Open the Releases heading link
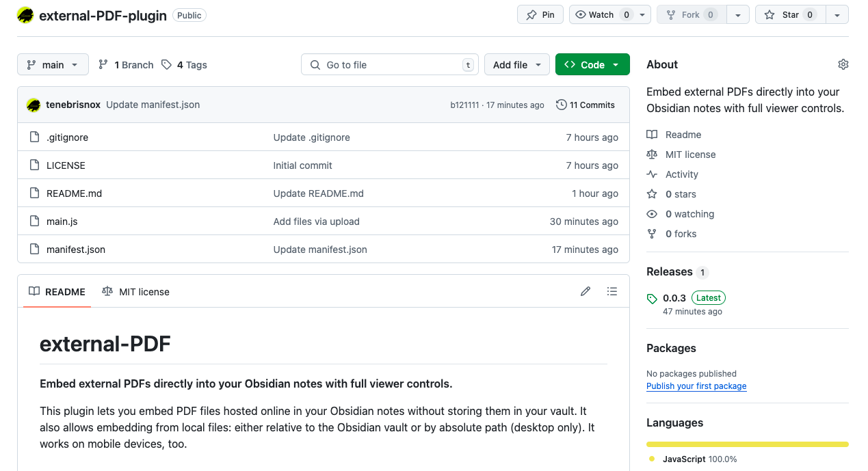This screenshot has height=471, width=868. [x=670, y=271]
